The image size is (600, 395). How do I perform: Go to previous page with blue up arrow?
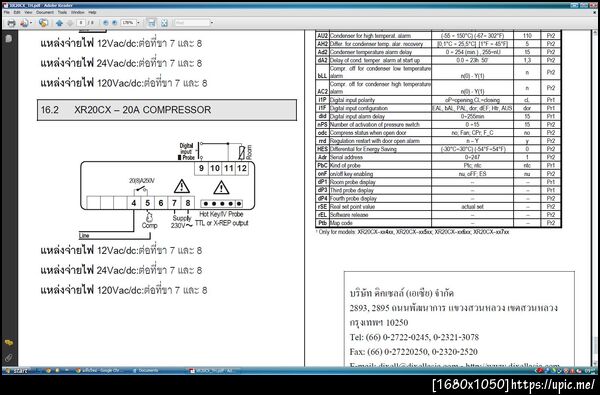[59, 23]
